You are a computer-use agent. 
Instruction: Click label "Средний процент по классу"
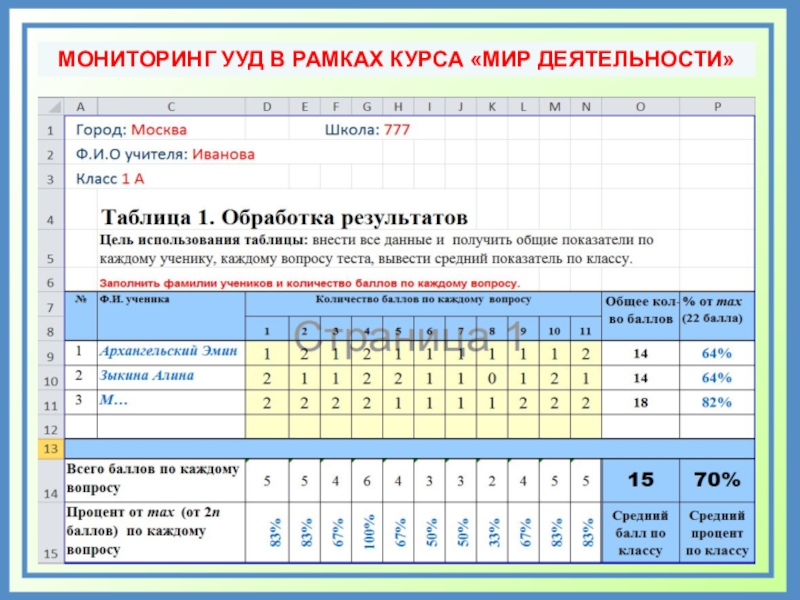tap(717, 533)
